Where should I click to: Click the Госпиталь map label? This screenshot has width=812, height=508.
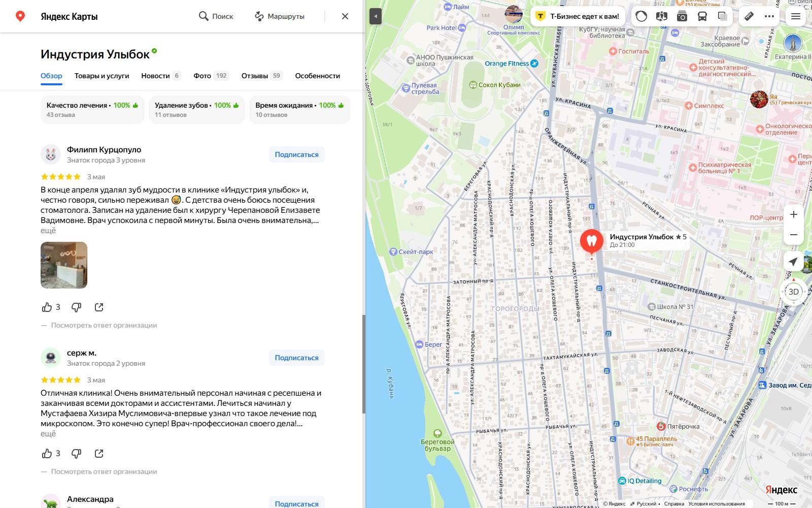point(630,51)
